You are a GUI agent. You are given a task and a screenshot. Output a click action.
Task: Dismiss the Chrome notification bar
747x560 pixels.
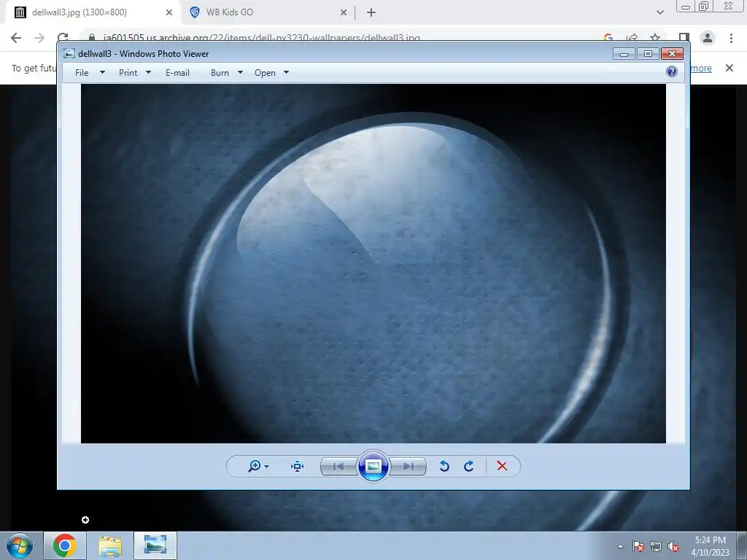click(x=729, y=68)
